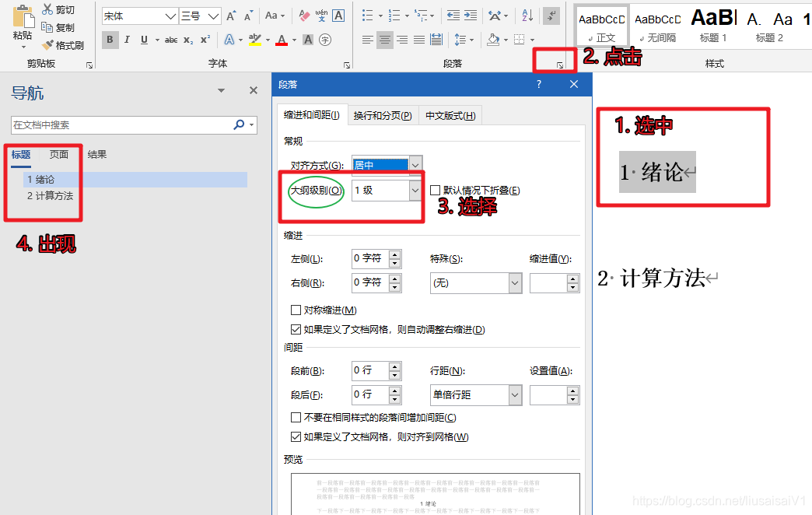Switch to the 页面 navigation tab
This screenshot has height=515, width=812.
click(x=58, y=154)
